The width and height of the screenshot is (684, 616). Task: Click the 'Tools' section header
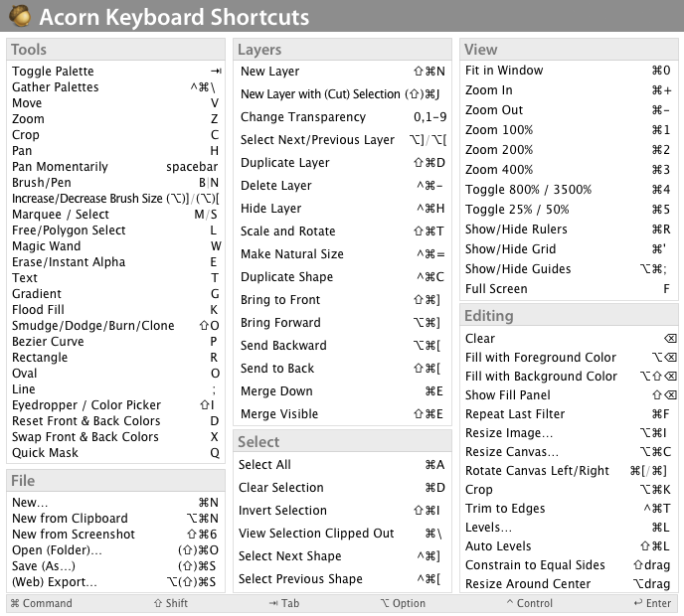pos(115,50)
